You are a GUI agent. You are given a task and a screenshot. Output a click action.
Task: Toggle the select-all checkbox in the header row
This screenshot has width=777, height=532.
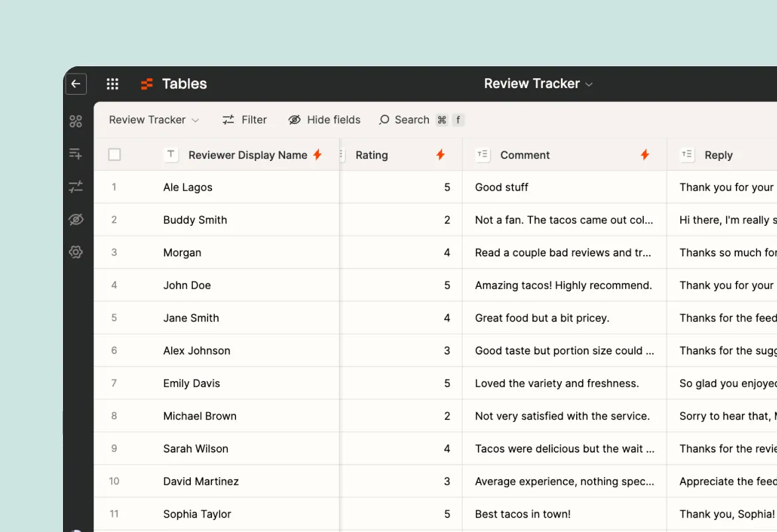tap(114, 154)
